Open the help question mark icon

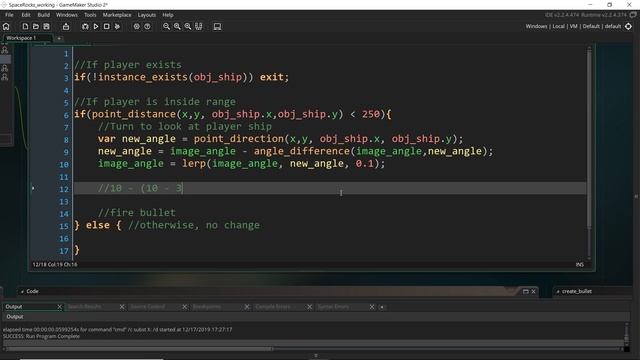click(x=147, y=27)
